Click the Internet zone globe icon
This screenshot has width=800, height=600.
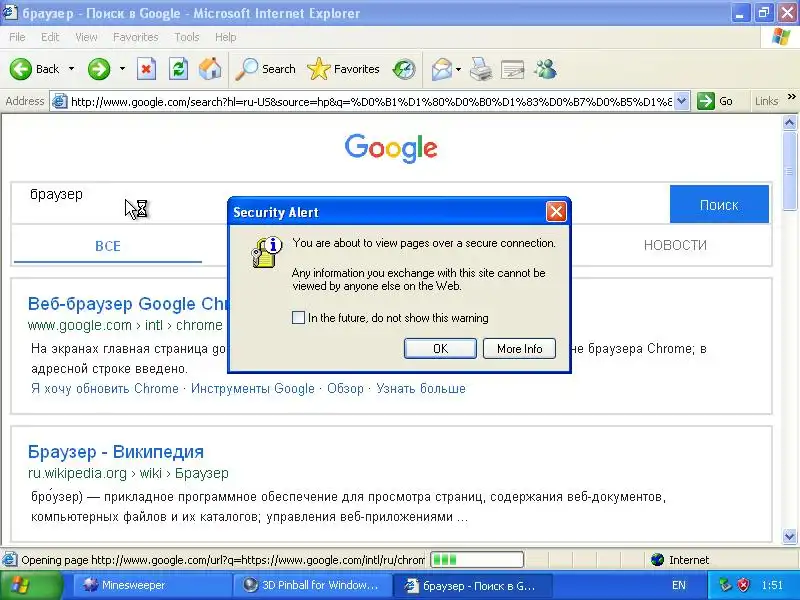tap(658, 560)
